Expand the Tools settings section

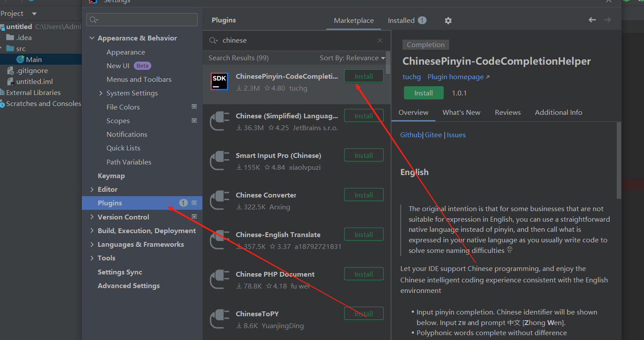[92, 258]
